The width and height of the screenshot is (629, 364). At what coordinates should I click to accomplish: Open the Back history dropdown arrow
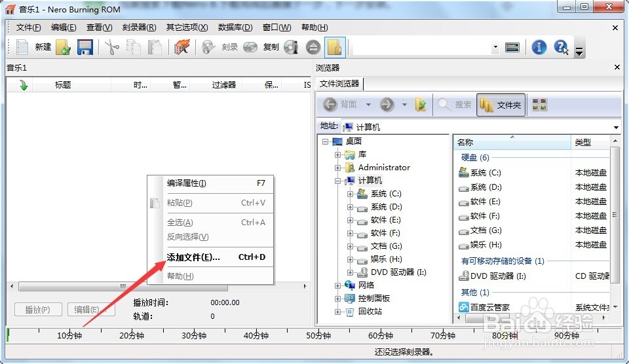click(368, 105)
